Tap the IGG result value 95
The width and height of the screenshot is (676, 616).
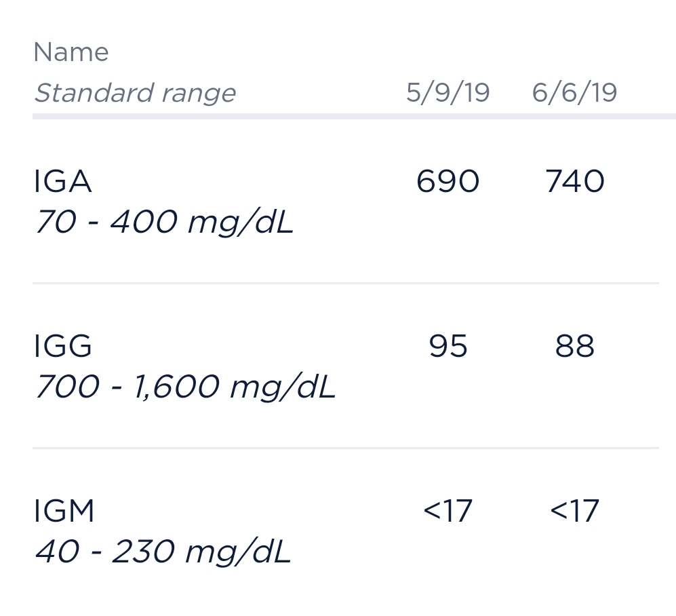pyautogui.click(x=448, y=347)
